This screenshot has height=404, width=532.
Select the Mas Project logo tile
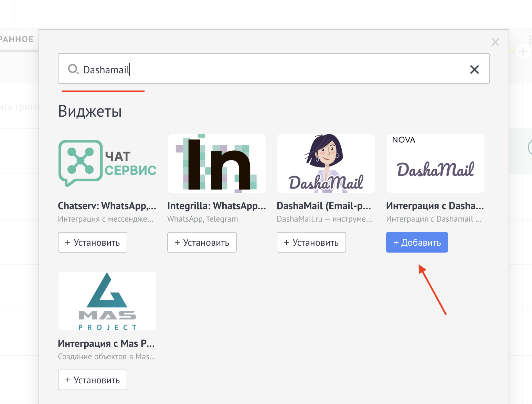107,301
